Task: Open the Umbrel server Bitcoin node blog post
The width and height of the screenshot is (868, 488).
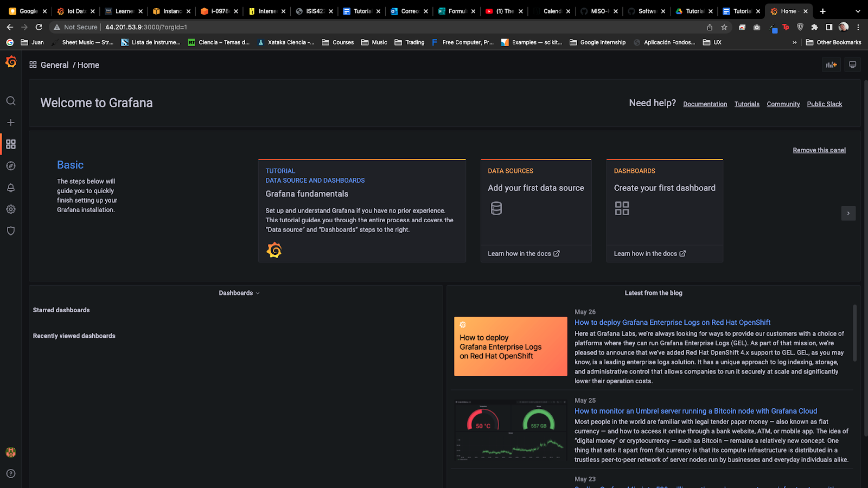Action: [x=695, y=411]
